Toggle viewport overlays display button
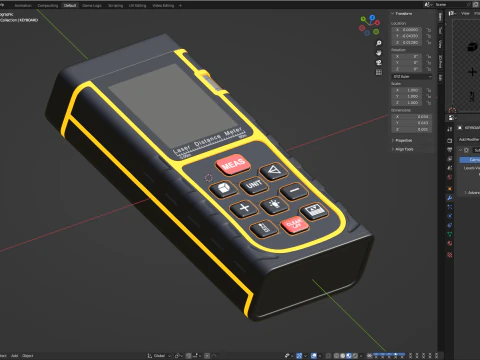The height and width of the screenshot is (360, 480). (x=314, y=356)
